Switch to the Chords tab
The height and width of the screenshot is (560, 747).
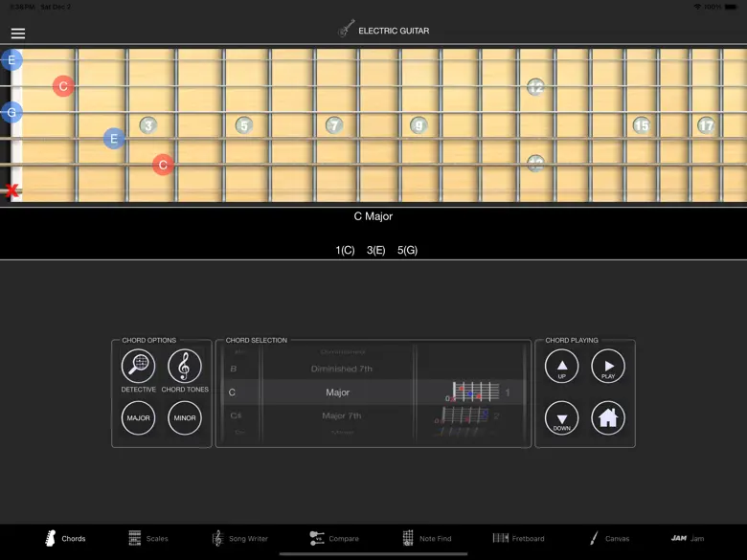[x=65, y=538]
